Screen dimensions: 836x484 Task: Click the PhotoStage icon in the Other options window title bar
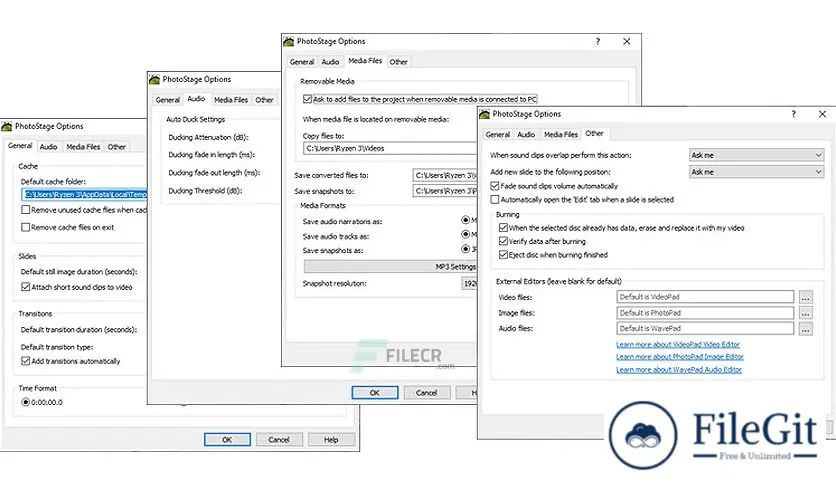tap(484, 114)
